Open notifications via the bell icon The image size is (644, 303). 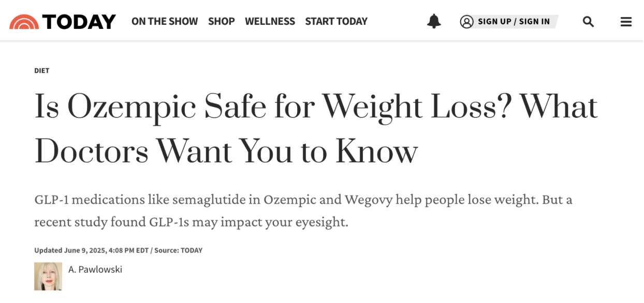tap(434, 21)
